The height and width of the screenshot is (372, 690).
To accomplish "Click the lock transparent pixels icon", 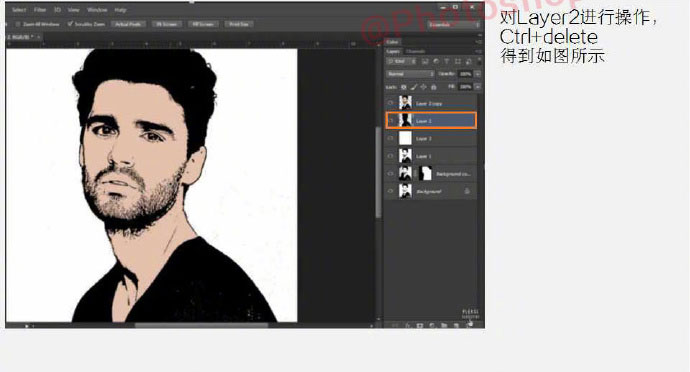I will (x=404, y=87).
